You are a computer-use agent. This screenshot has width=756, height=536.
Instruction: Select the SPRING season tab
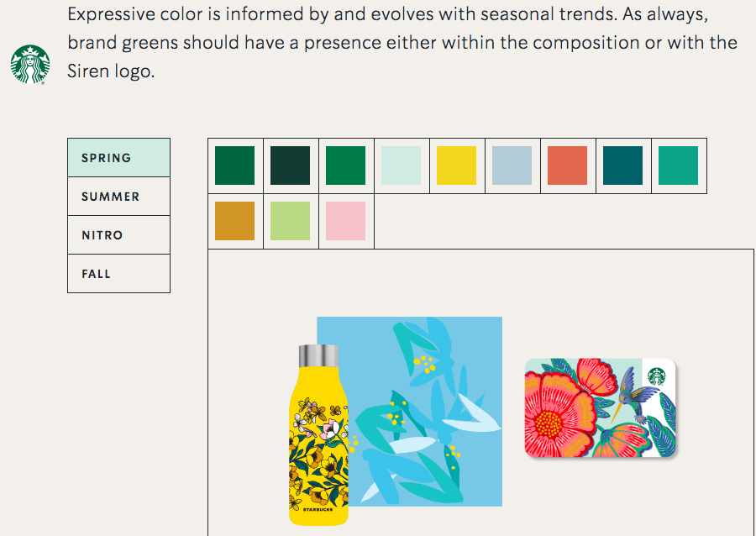(118, 158)
